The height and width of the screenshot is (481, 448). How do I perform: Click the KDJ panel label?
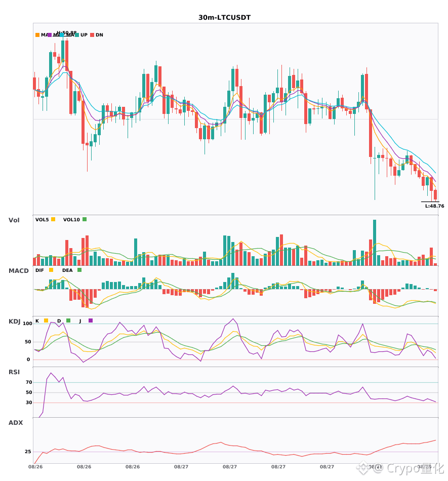tap(14, 322)
